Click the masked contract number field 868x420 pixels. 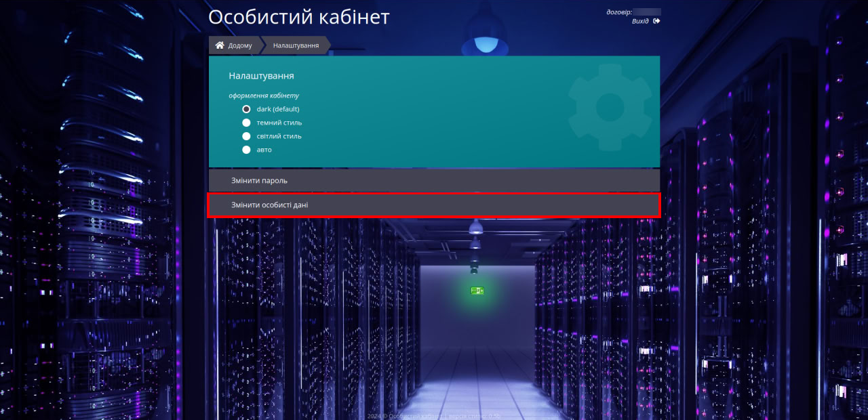tap(647, 12)
